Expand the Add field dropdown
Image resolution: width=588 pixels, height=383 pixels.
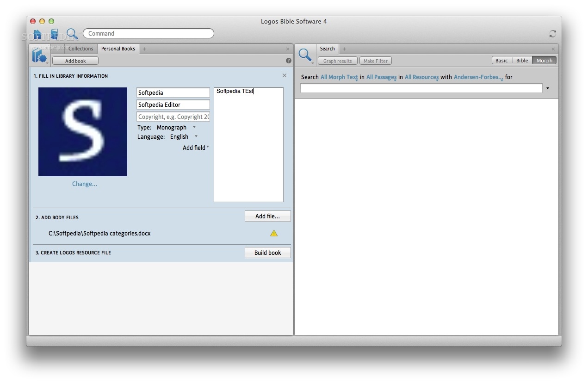pos(195,148)
